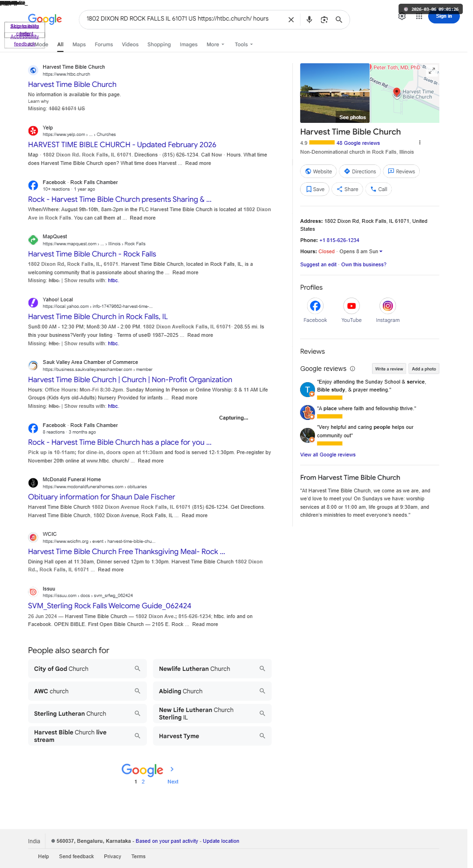Click the Sign in button
Screen dimensions: 473x868
(x=444, y=16)
